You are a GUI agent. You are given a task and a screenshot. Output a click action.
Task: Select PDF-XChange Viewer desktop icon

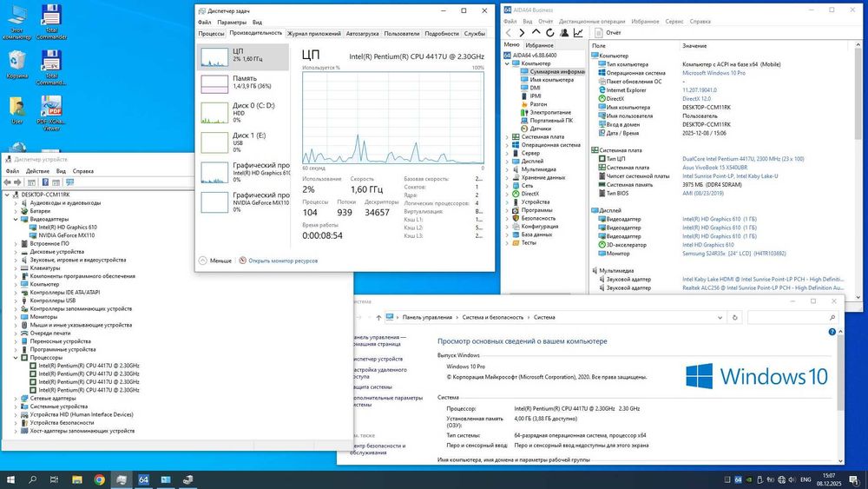pyautogui.click(x=51, y=113)
